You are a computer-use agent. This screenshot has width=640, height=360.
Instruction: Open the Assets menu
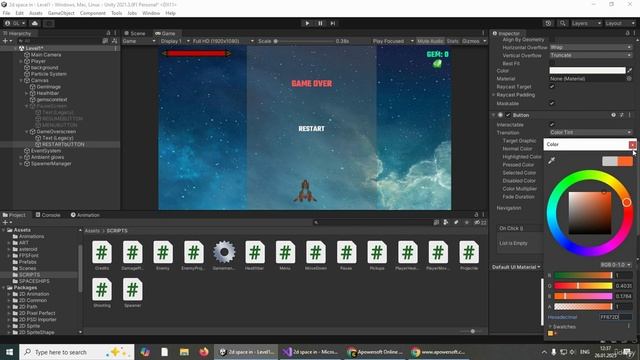click(36, 13)
